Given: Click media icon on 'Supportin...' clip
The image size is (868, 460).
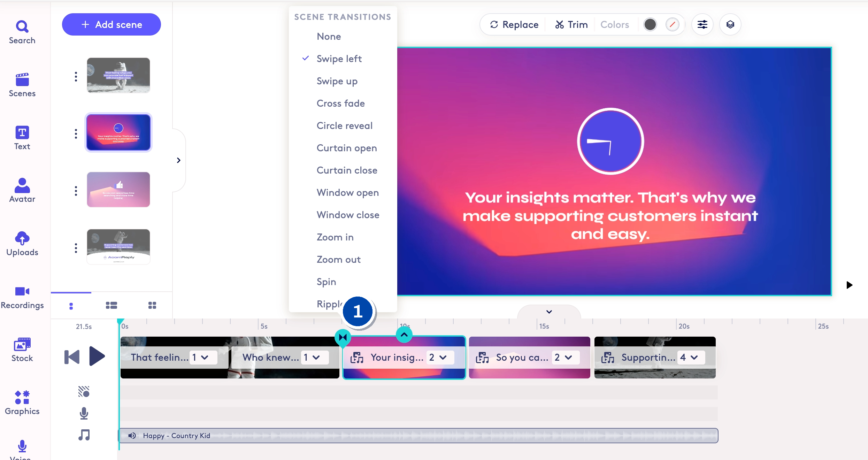Looking at the screenshot, I should point(608,358).
